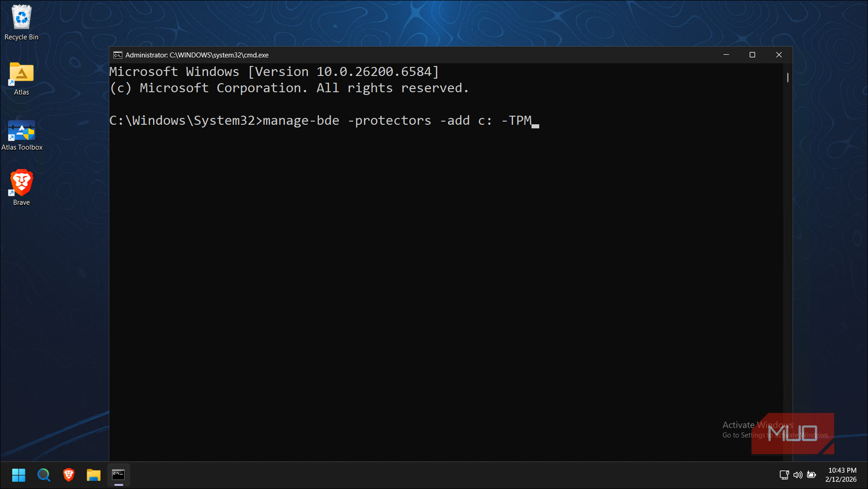
Task: Open network status in system tray
Action: [784, 475]
